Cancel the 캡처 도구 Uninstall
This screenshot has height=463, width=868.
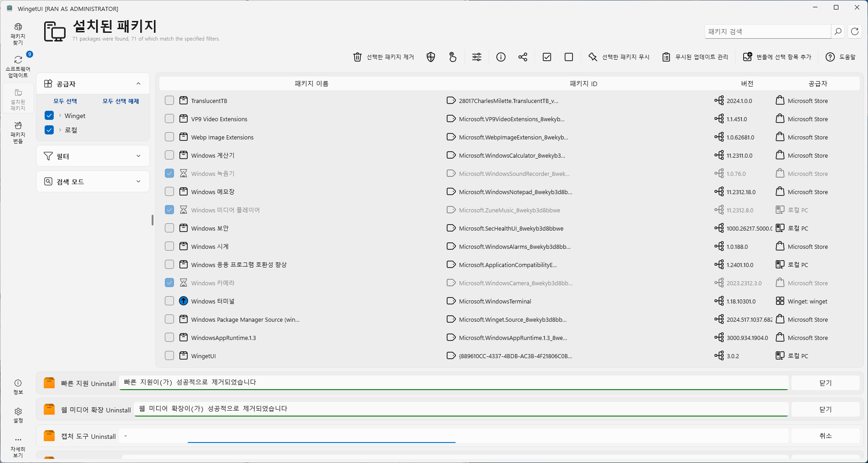pyautogui.click(x=825, y=436)
